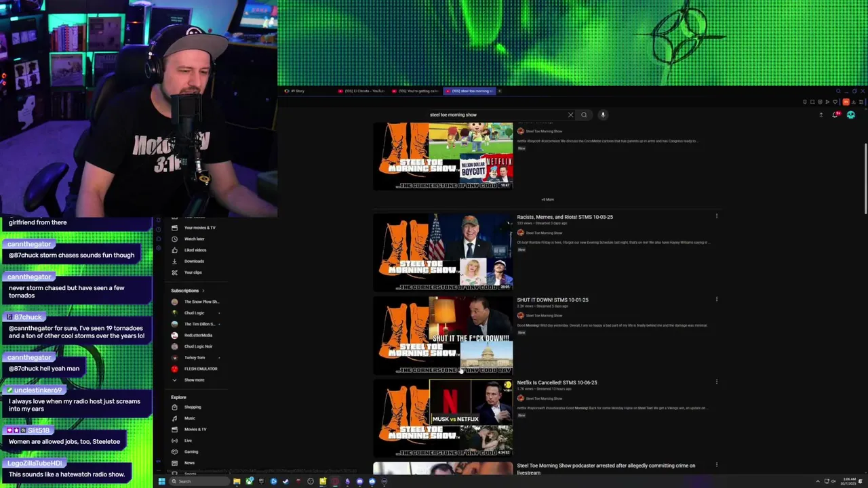This screenshot has height=488, width=868.
Task: Click the Windows taskbar Search box
Action: (199, 481)
